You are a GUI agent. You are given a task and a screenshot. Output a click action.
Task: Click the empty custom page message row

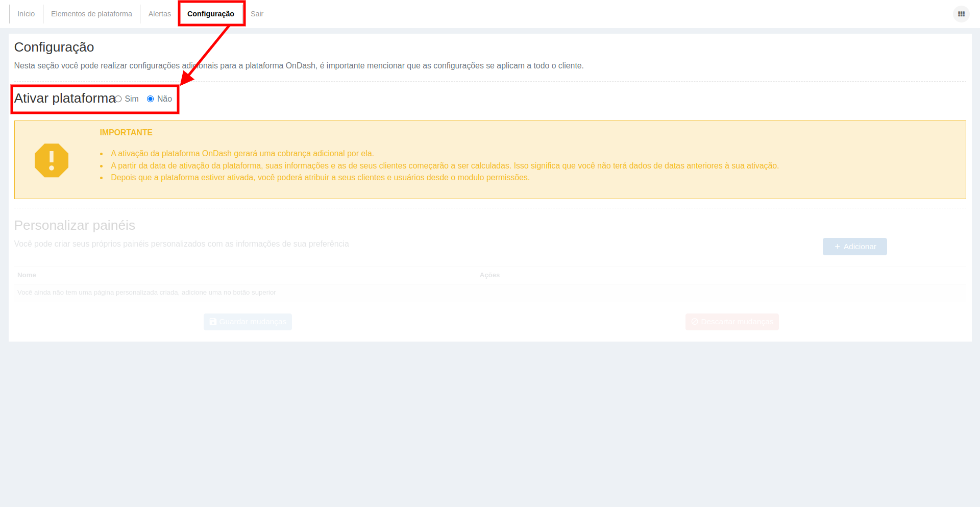click(x=490, y=293)
